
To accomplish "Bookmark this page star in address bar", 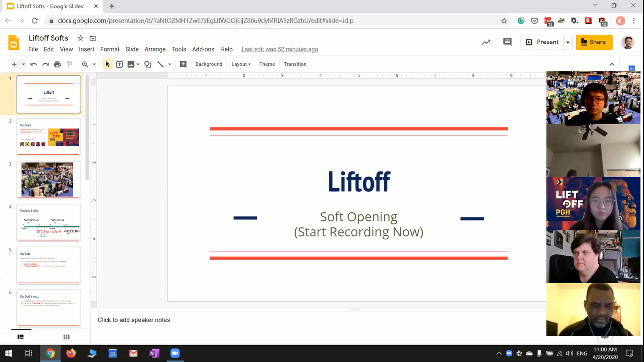I will pos(504,21).
